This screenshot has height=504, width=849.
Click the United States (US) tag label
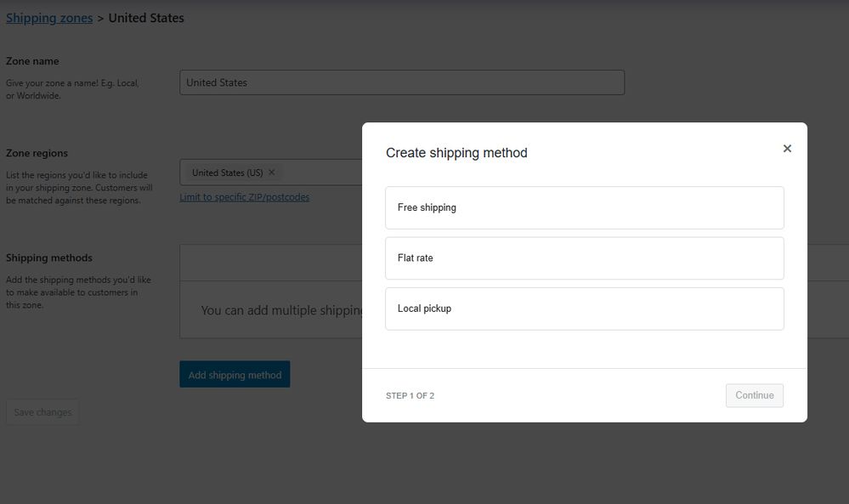pos(227,173)
